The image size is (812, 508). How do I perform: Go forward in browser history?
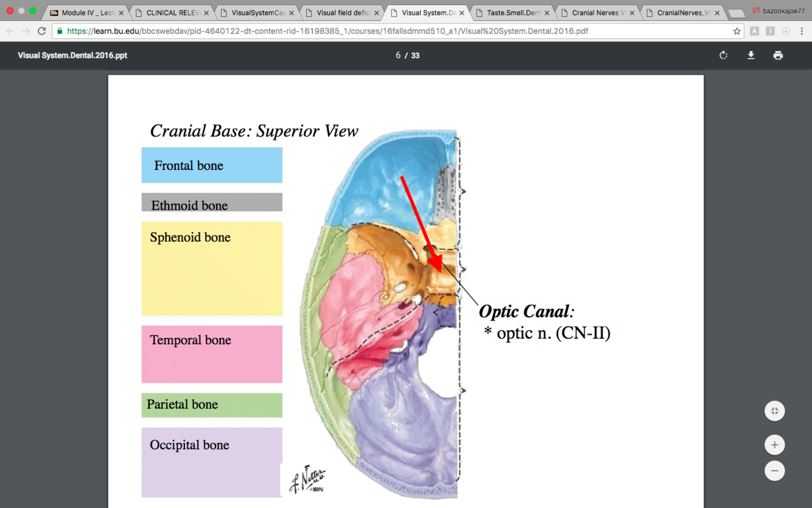26,31
